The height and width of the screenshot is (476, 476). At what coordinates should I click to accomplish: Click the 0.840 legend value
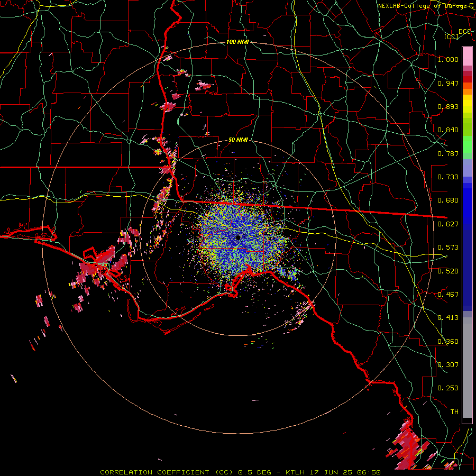(x=448, y=130)
